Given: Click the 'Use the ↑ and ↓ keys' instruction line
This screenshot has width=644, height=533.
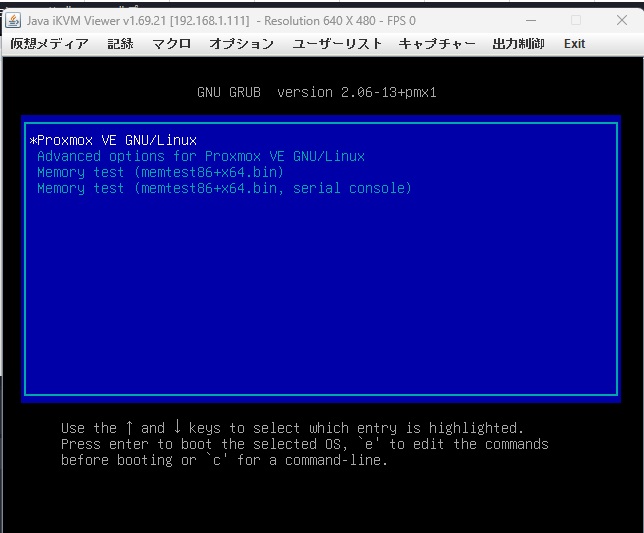Looking at the screenshot, I should pyautogui.click(x=292, y=428).
